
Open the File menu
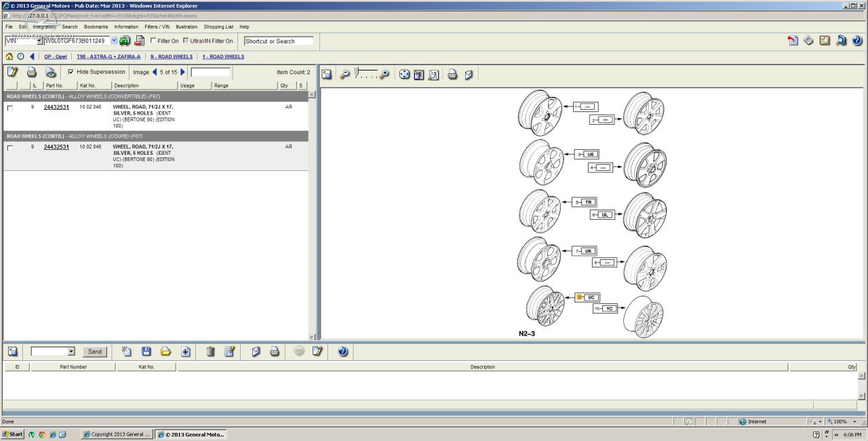(9, 27)
